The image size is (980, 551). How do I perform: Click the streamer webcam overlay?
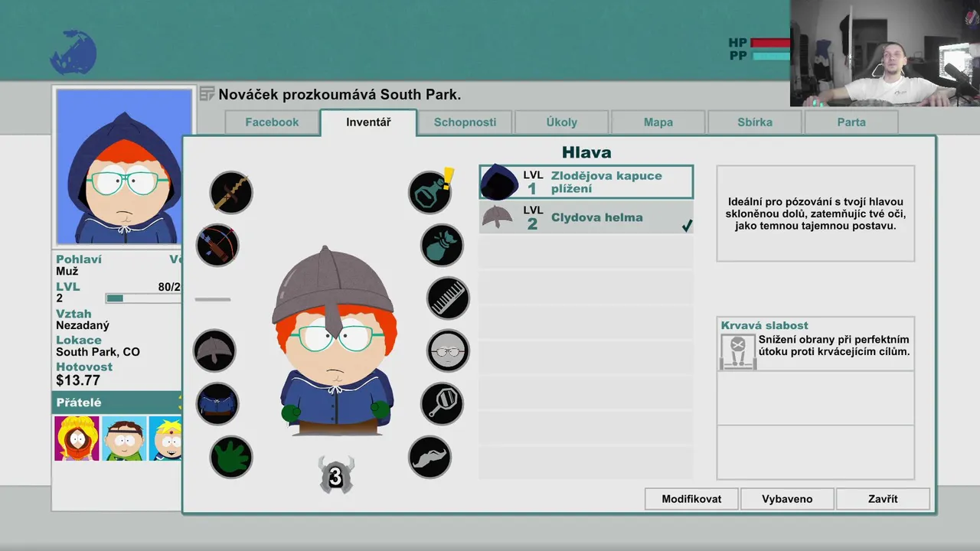(x=885, y=53)
